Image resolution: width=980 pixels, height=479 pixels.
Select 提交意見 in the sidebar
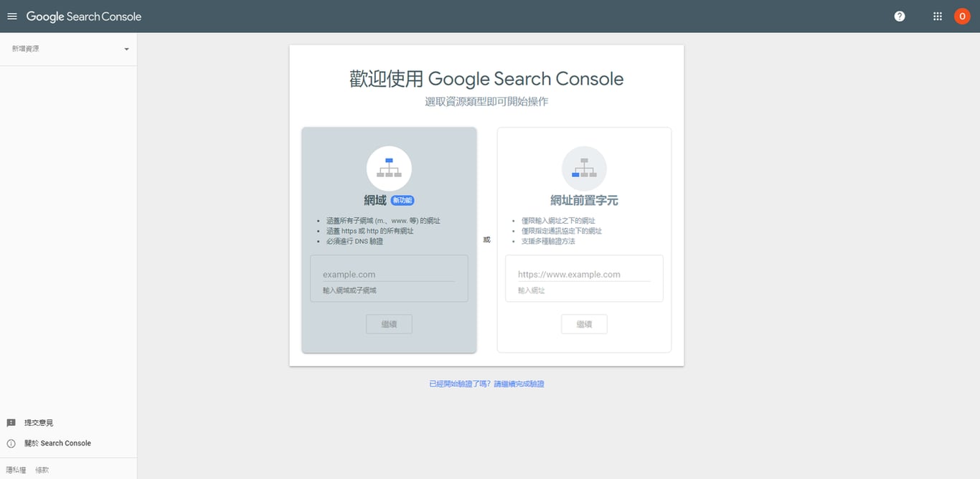pos(39,423)
